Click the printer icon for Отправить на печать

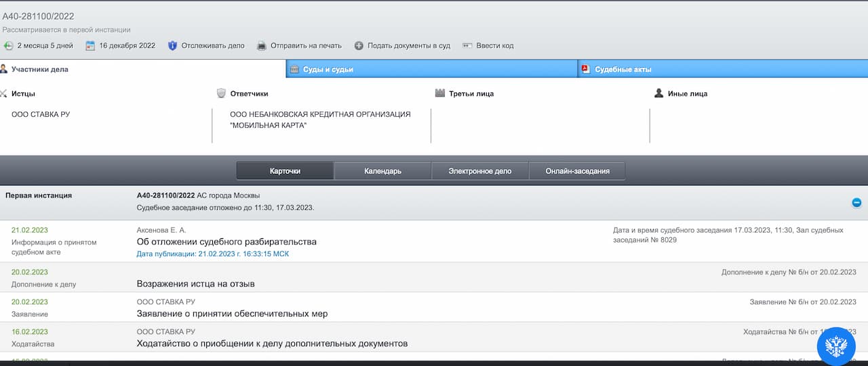[x=262, y=46]
